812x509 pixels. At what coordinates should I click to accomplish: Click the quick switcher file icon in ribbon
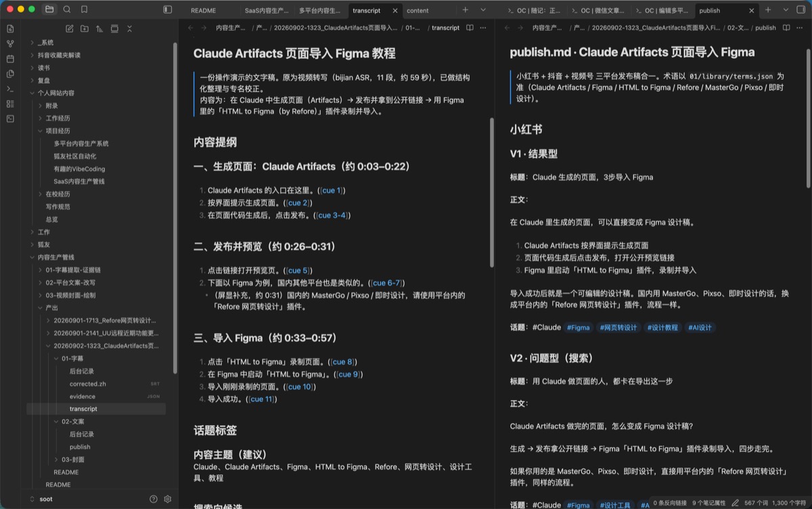(9, 28)
